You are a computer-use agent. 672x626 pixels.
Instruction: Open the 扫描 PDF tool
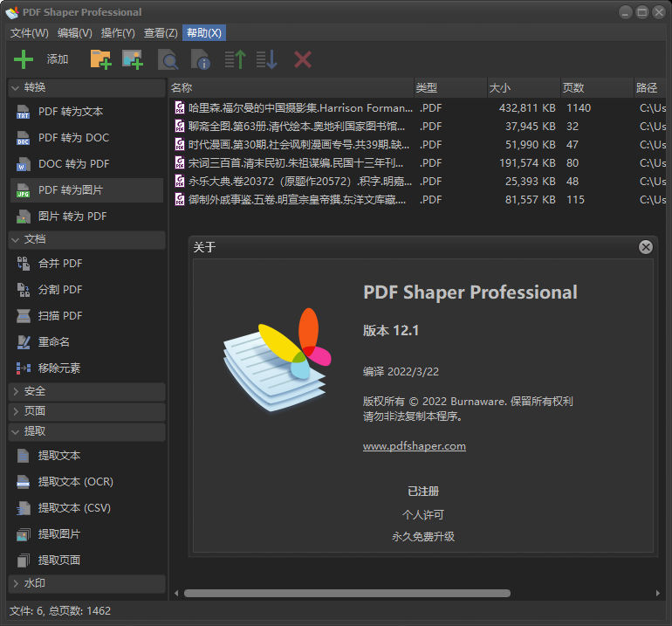(86, 315)
